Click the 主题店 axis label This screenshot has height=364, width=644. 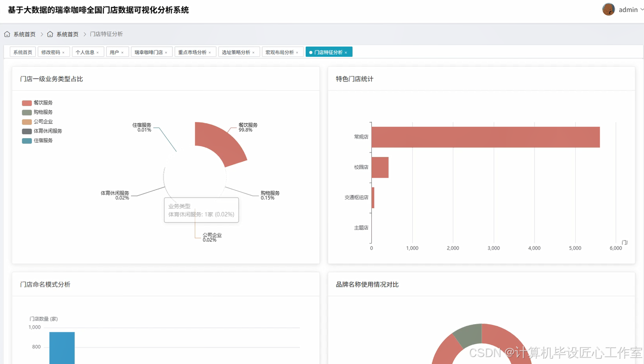(x=361, y=228)
